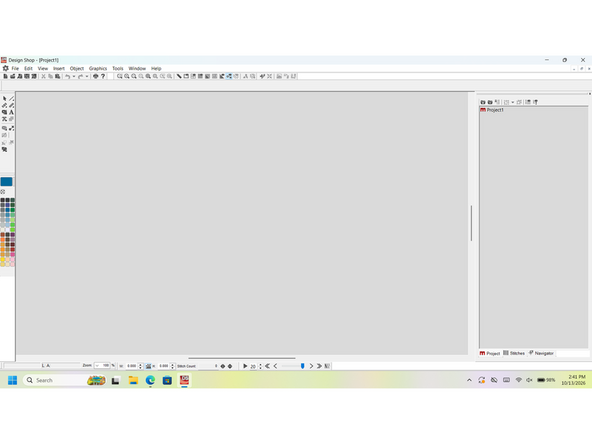Image resolution: width=592 pixels, height=444 pixels.
Task: Click the double right arrow forward control
Action: [x=319, y=366]
